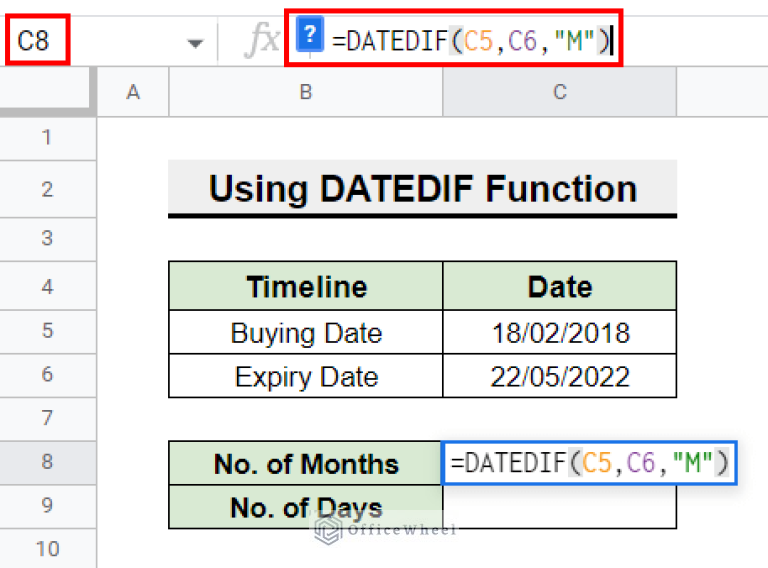Click the select-all corner box
Viewport: 768px width, 568px height.
[x=48, y=91]
